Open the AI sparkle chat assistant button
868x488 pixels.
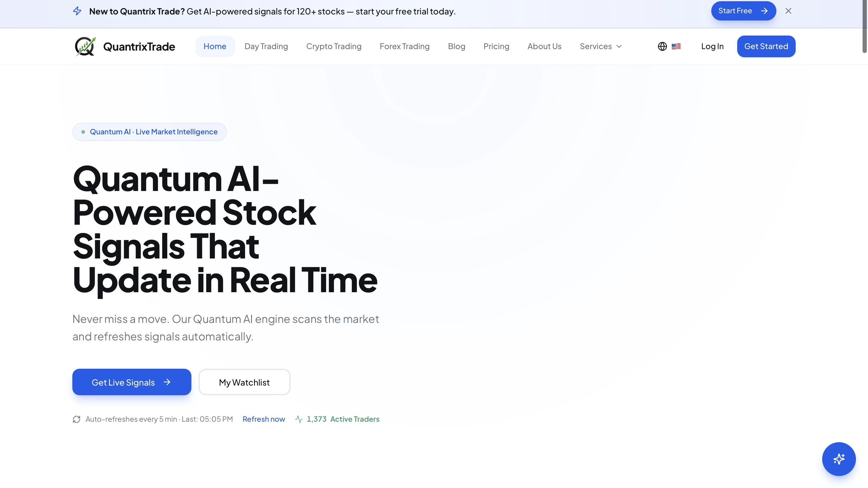[x=839, y=459]
